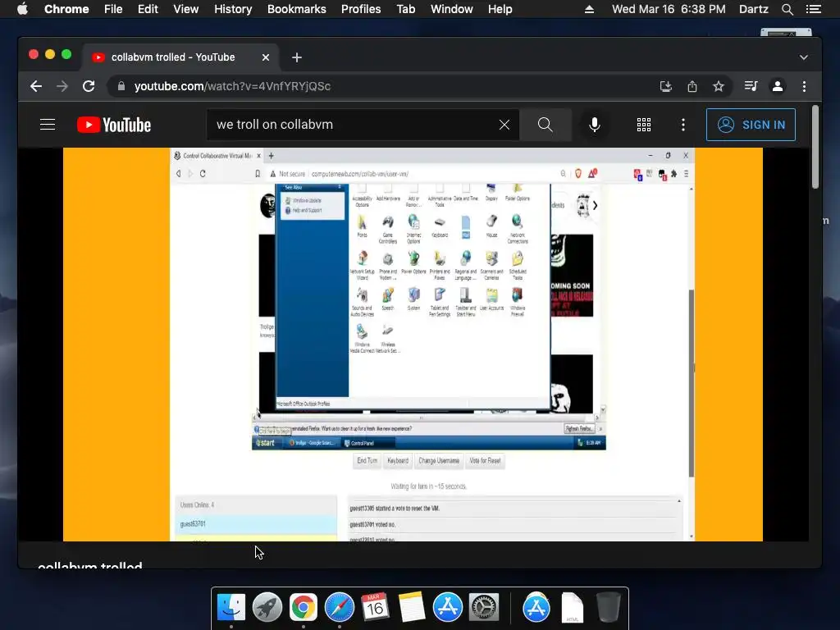The height and width of the screenshot is (630, 840).
Task: Go back to the previous page
Action: tap(36, 86)
